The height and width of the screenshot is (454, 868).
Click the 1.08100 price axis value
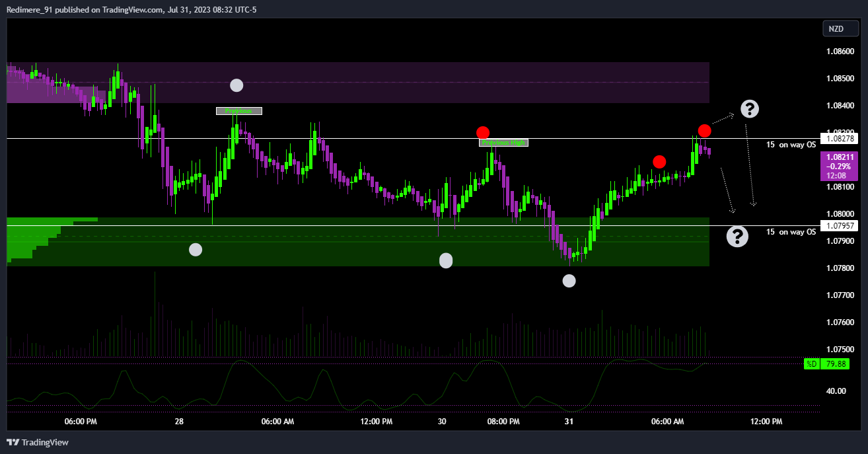[839, 186]
